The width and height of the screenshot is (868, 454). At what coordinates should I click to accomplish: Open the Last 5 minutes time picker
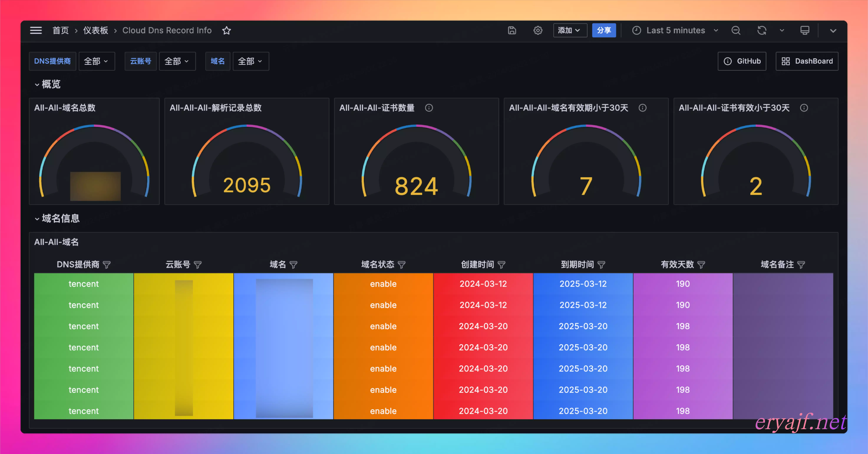pos(675,31)
